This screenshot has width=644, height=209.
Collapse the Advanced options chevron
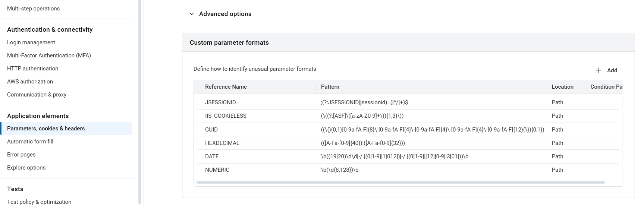192,14
